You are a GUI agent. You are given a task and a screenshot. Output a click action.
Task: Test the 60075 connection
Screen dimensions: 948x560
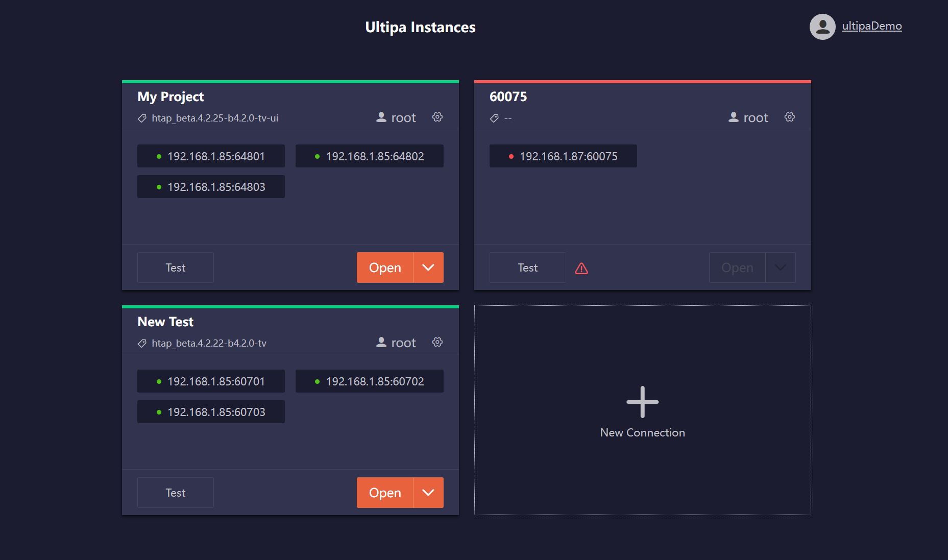(528, 267)
